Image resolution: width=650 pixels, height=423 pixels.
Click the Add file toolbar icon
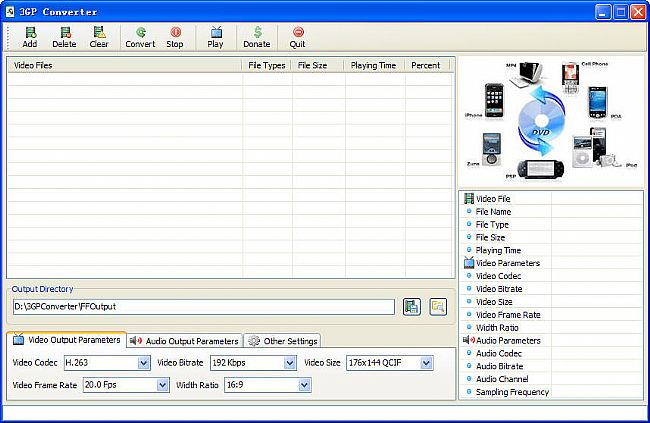(29, 37)
